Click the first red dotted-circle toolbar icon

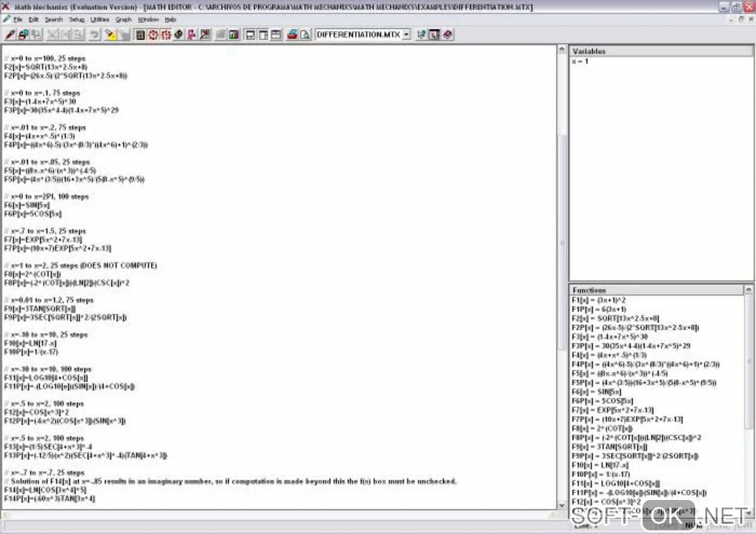click(x=153, y=35)
